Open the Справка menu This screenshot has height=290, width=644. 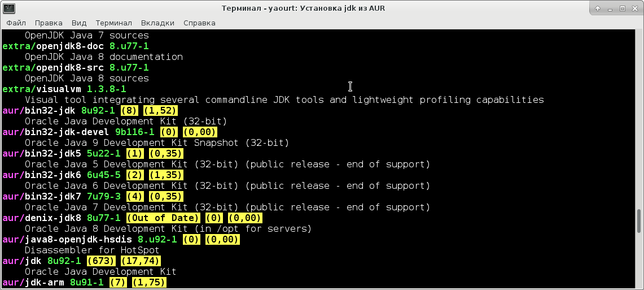(199, 23)
